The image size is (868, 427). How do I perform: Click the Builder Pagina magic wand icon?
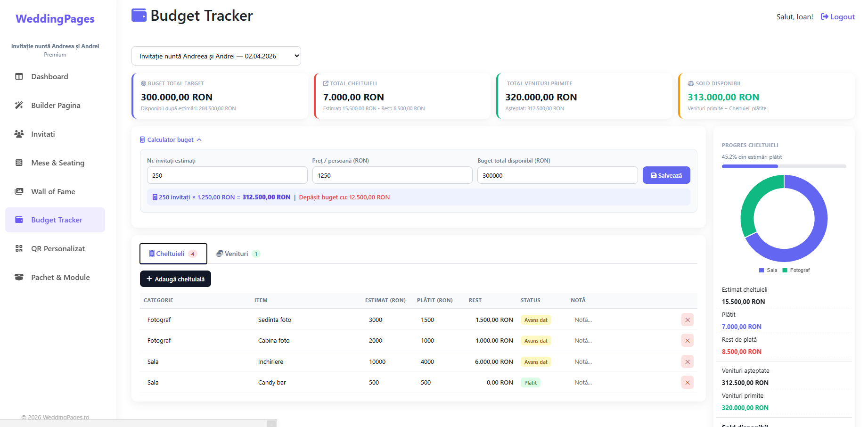click(19, 106)
